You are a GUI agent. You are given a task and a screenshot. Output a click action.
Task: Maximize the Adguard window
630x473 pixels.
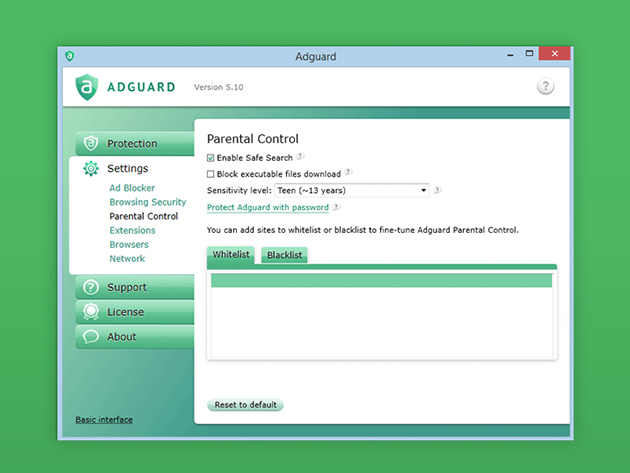[529, 53]
